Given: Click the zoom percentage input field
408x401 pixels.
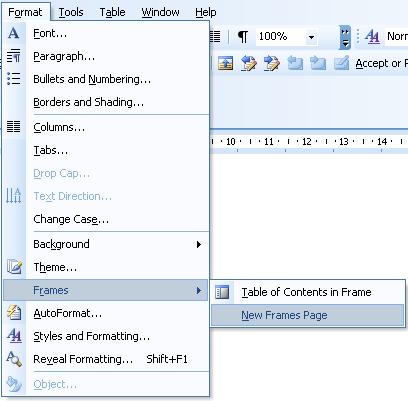Looking at the screenshot, I should coord(281,36).
